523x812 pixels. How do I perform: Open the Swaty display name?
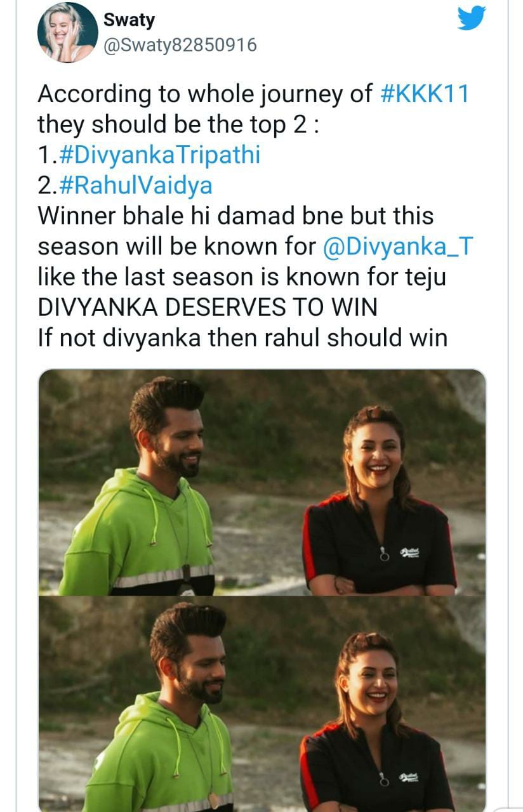click(129, 20)
